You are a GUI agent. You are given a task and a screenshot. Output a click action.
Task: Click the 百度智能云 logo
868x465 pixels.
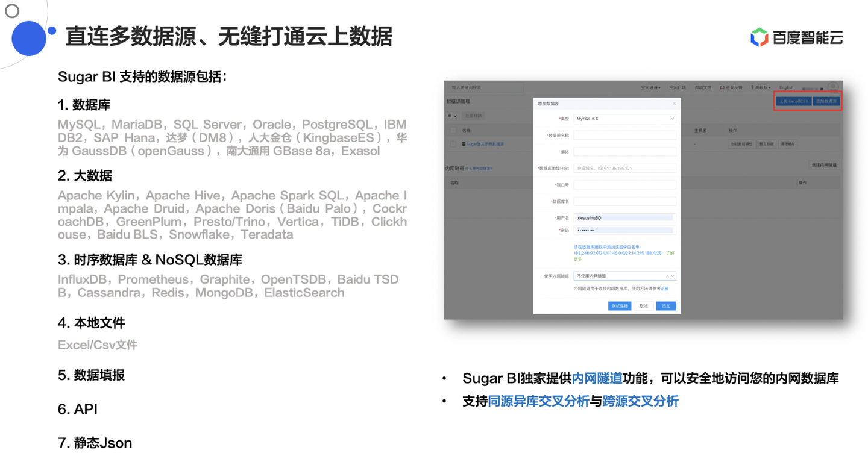point(796,36)
